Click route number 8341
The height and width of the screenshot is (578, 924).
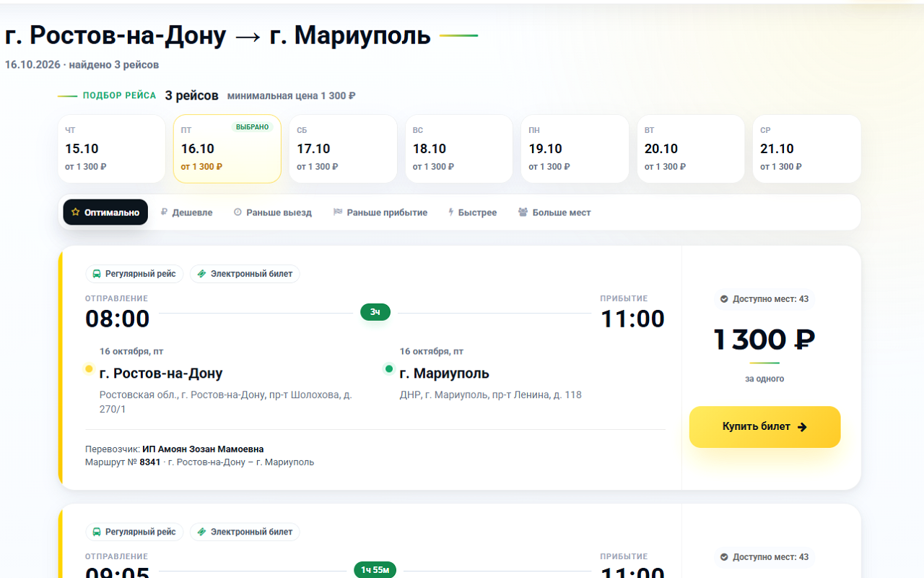[150, 462]
